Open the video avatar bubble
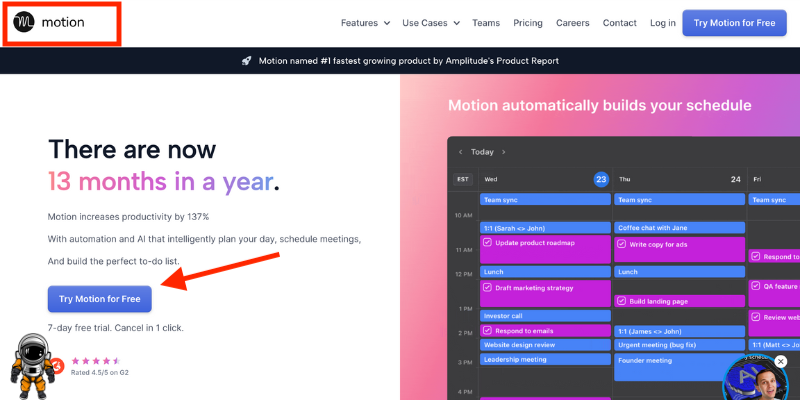 pyautogui.click(x=755, y=378)
